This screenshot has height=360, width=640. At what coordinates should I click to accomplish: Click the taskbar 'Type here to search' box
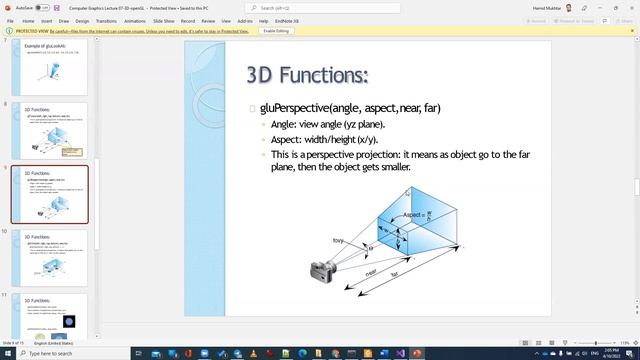tap(73, 353)
